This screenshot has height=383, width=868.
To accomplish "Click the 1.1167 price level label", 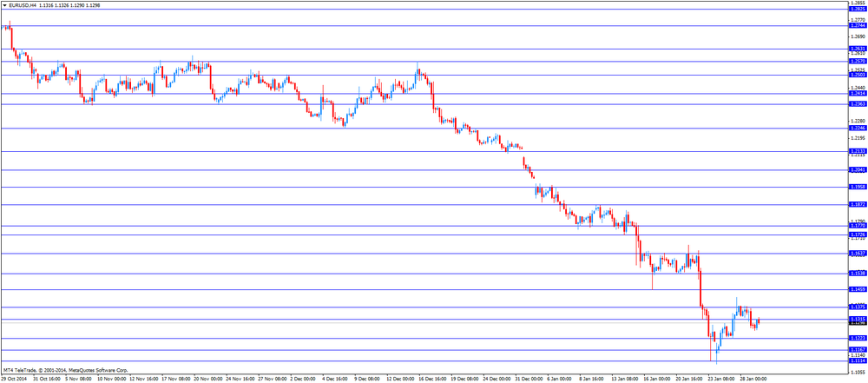I will [x=857, y=350].
